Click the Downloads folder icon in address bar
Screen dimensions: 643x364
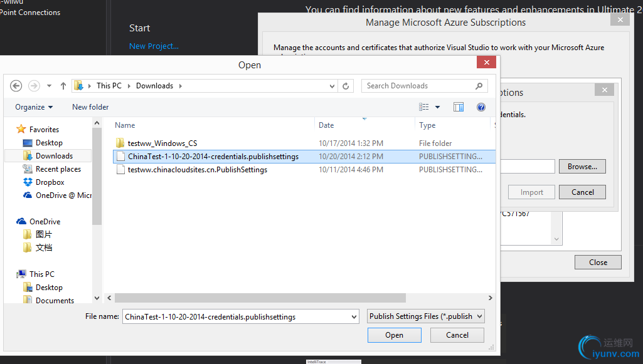pos(78,86)
